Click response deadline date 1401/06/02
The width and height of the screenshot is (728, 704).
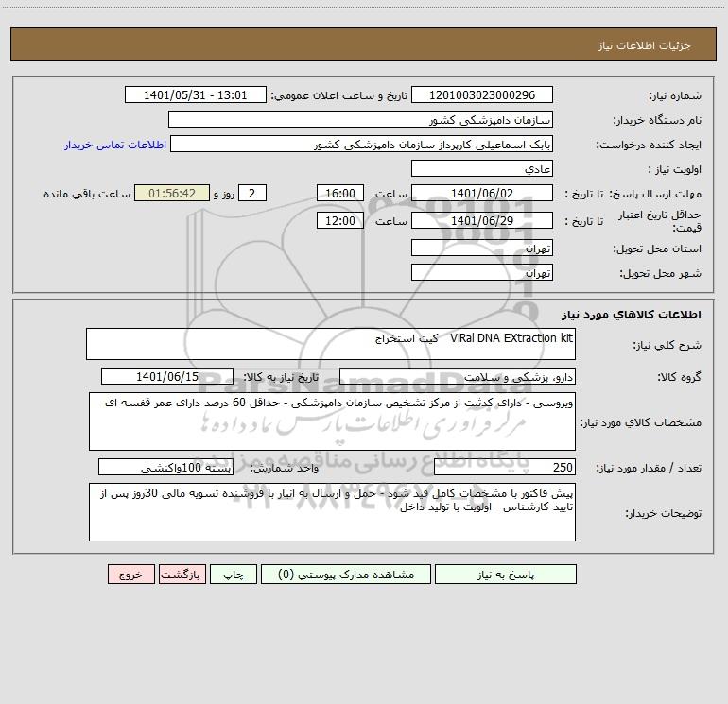point(482,193)
